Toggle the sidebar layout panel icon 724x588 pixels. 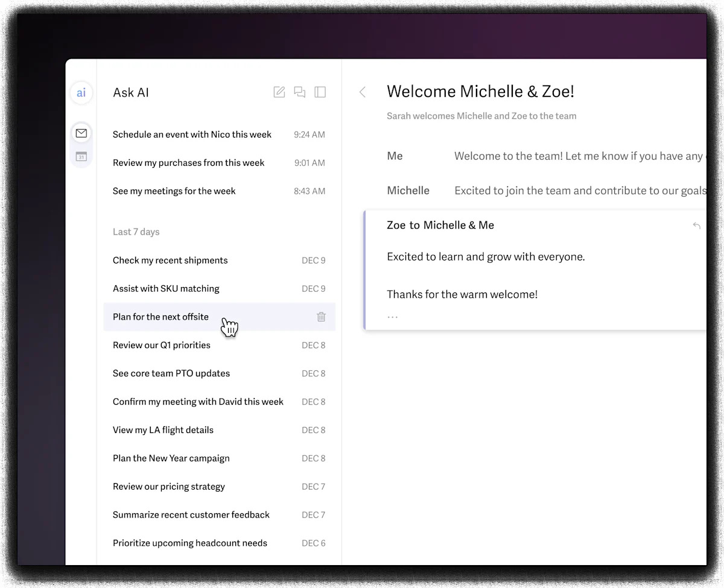[x=320, y=92]
